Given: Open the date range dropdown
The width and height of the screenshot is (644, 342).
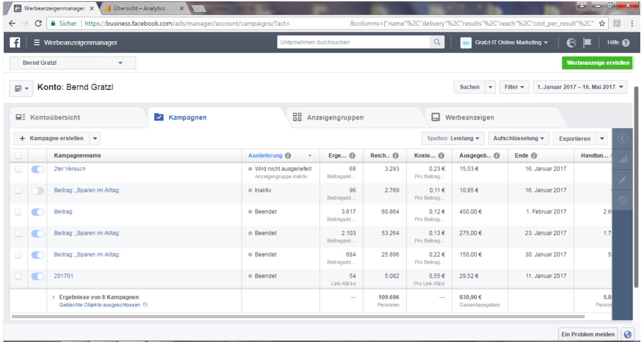Looking at the screenshot, I should [x=580, y=87].
